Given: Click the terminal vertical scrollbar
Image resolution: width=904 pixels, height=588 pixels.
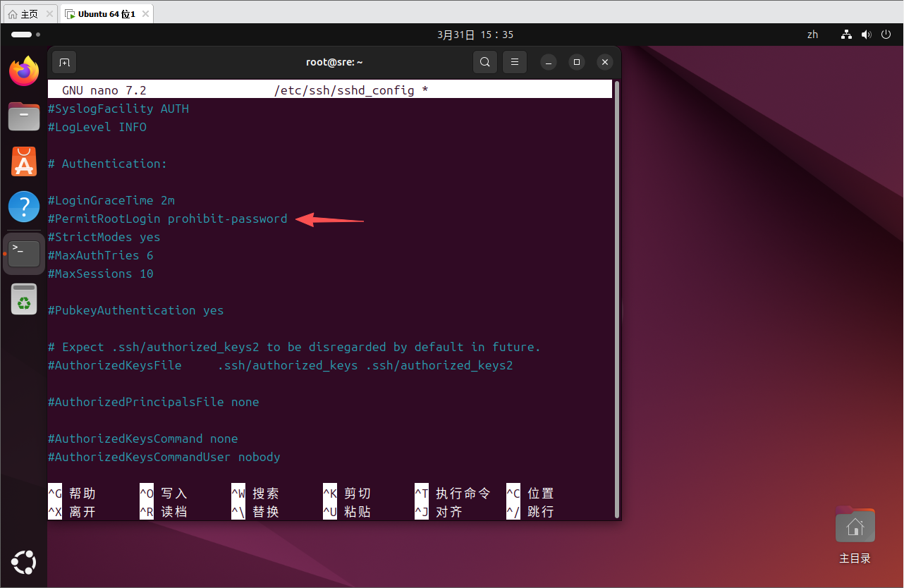Looking at the screenshot, I should coord(618,299).
